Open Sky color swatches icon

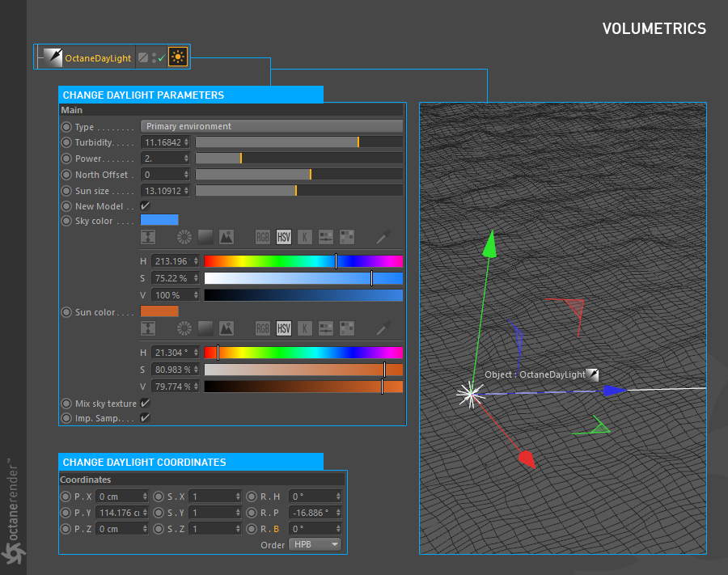click(347, 237)
